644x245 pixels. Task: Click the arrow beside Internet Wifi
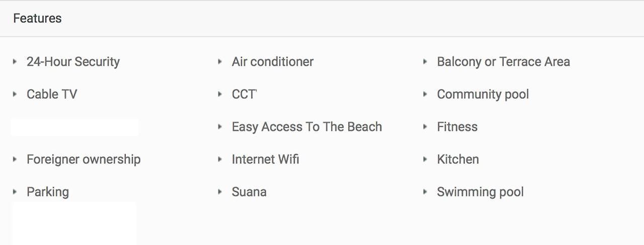click(220, 159)
